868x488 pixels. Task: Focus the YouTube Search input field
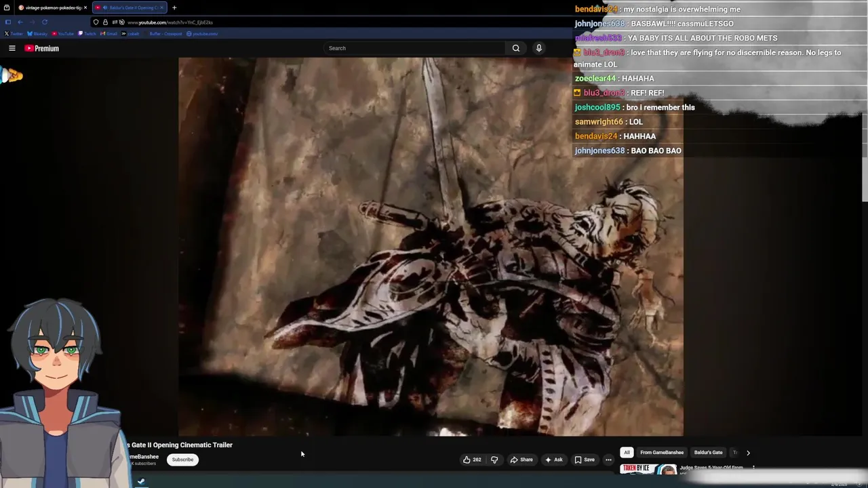(x=415, y=48)
